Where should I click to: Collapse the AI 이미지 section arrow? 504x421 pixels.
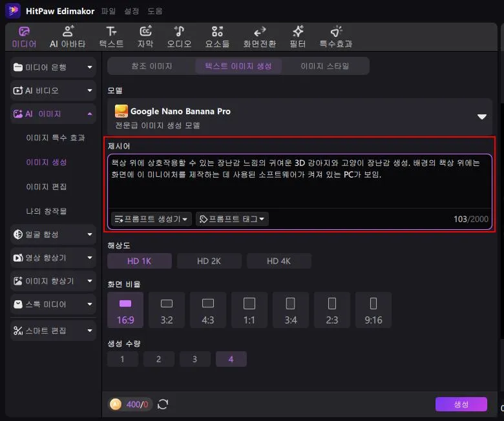tap(90, 114)
